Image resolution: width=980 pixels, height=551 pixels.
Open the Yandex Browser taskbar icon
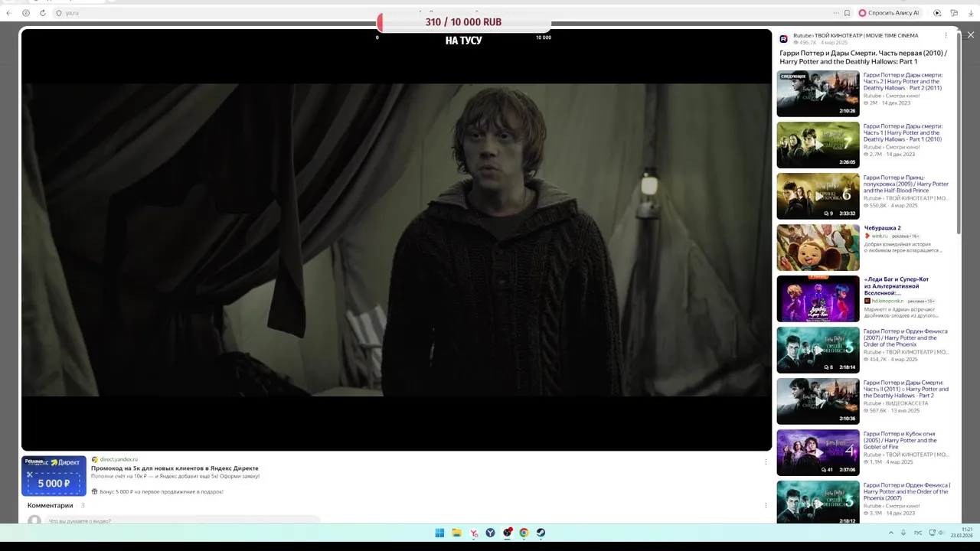(491, 533)
